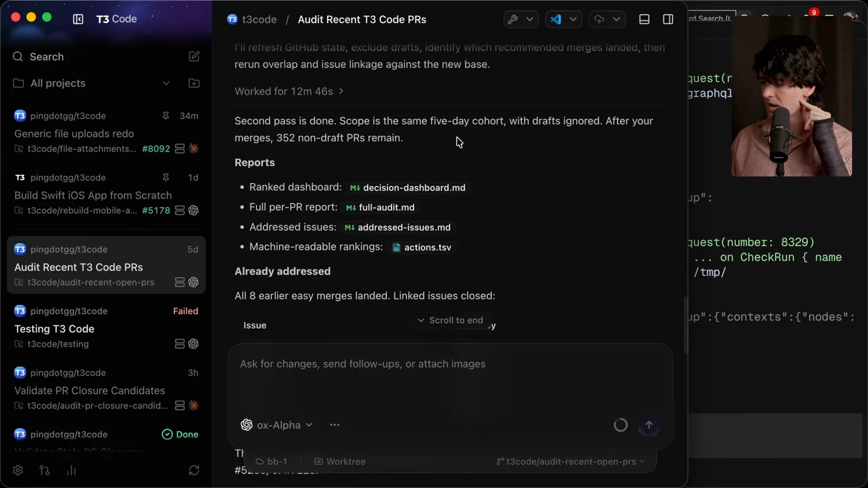Click the new thread compose icon
The height and width of the screenshot is (488, 868).
click(194, 56)
